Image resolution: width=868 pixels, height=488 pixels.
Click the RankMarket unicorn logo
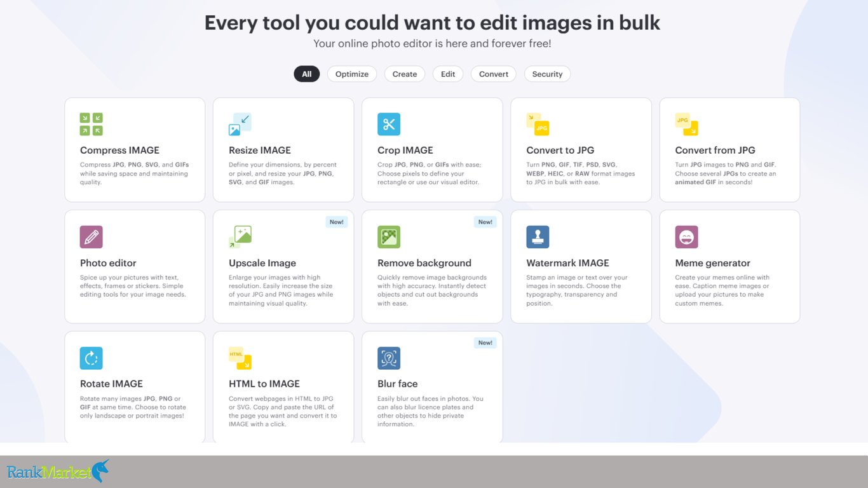pyautogui.click(x=58, y=471)
